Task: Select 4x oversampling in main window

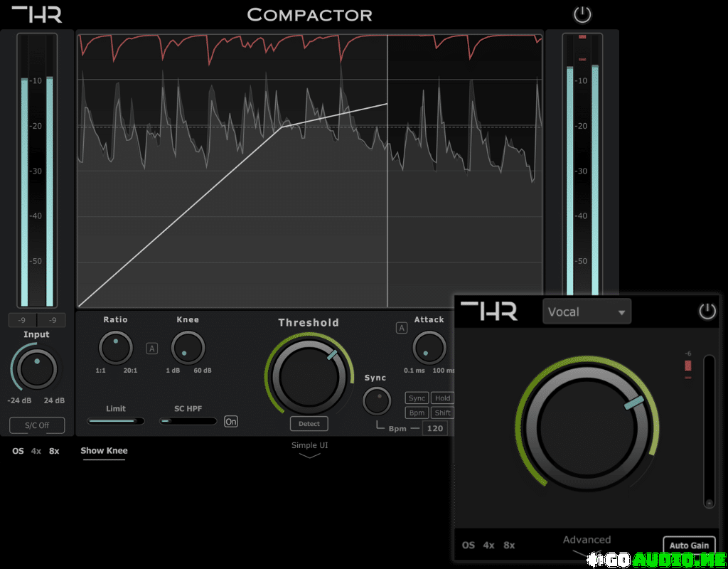Action: point(36,451)
